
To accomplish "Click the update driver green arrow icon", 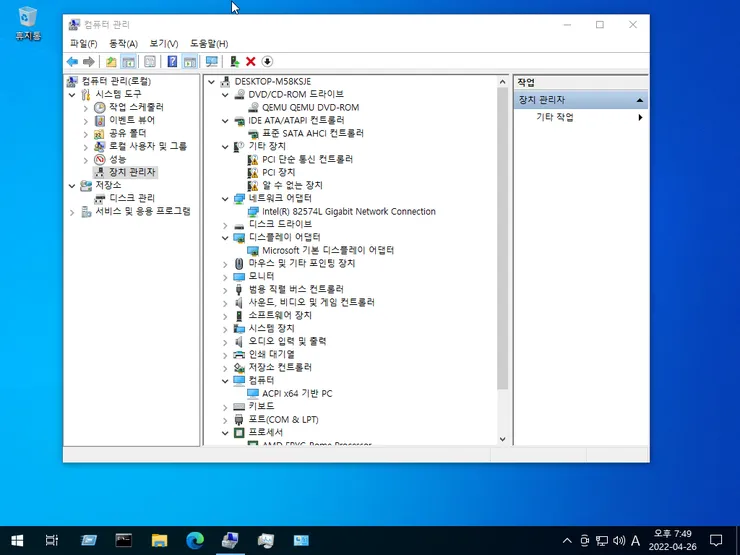I will tap(235, 61).
